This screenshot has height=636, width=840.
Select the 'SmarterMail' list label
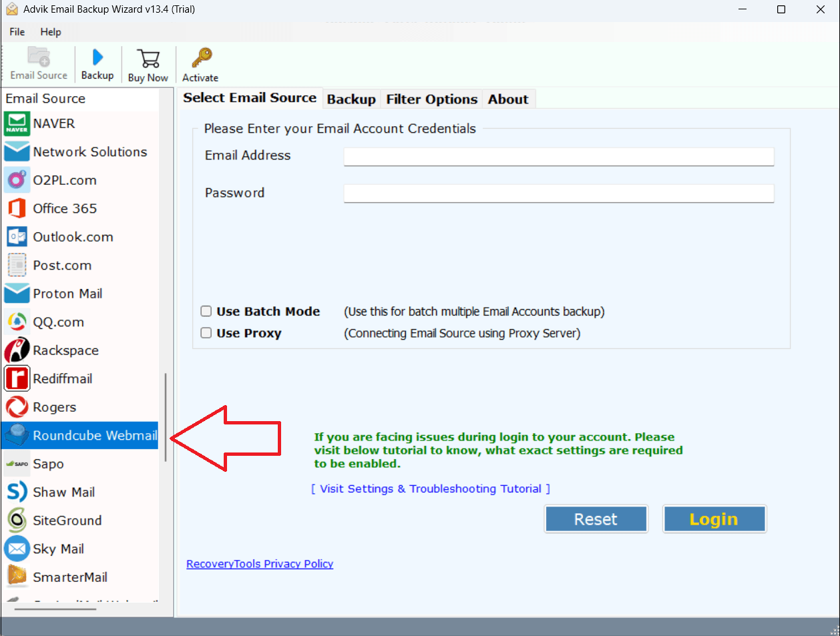pos(70,577)
